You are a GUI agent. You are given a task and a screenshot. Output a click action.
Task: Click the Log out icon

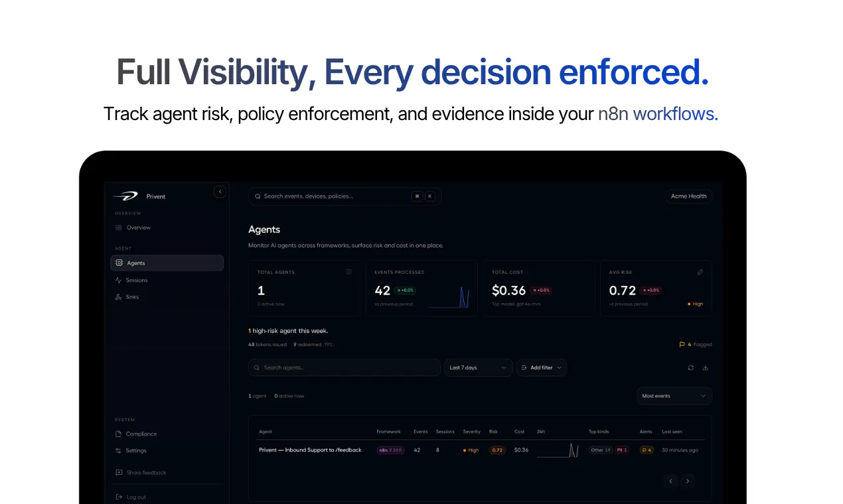coord(119,497)
